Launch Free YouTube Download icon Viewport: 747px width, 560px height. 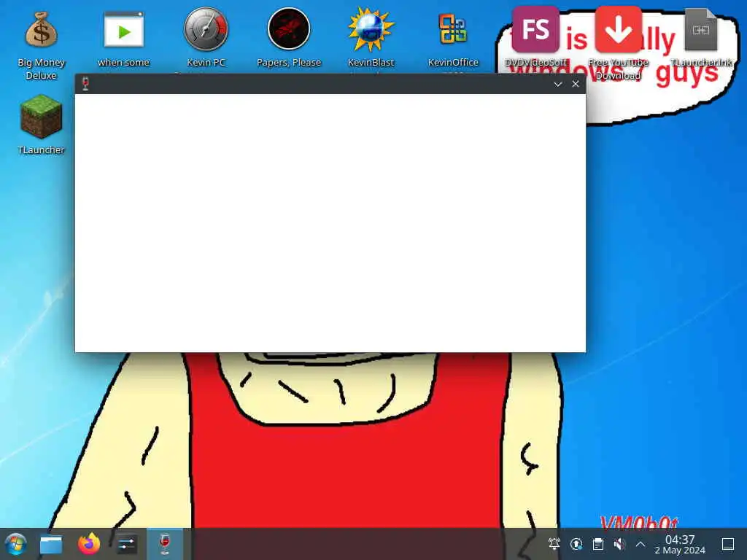click(x=618, y=29)
